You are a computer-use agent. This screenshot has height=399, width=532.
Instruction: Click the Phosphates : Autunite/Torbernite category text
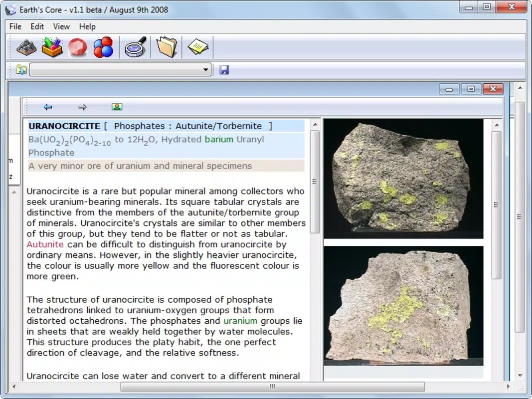tap(188, 126)
